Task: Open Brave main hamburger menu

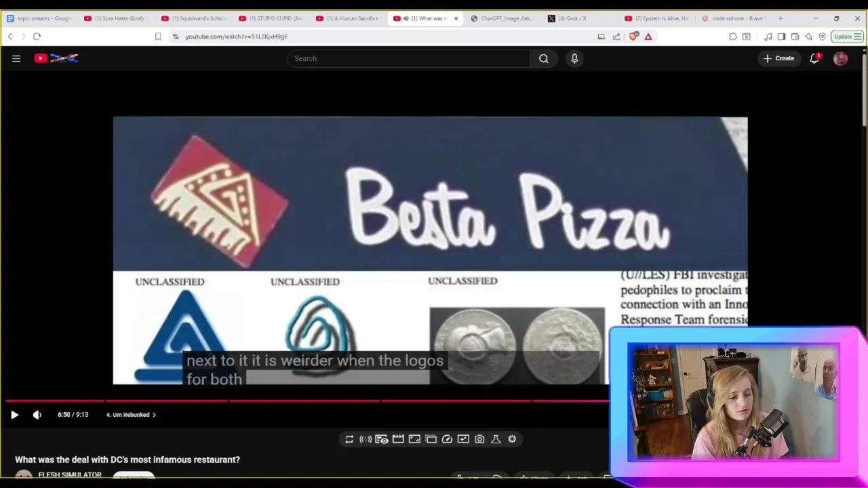Action: click(x=858, y=37)
